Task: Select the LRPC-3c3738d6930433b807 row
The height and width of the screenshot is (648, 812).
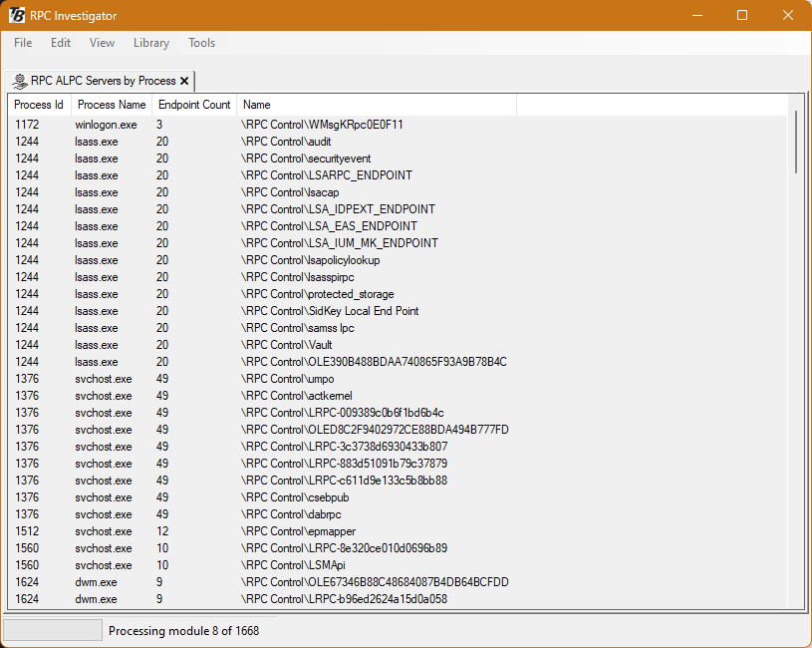Action: point(398,447)
